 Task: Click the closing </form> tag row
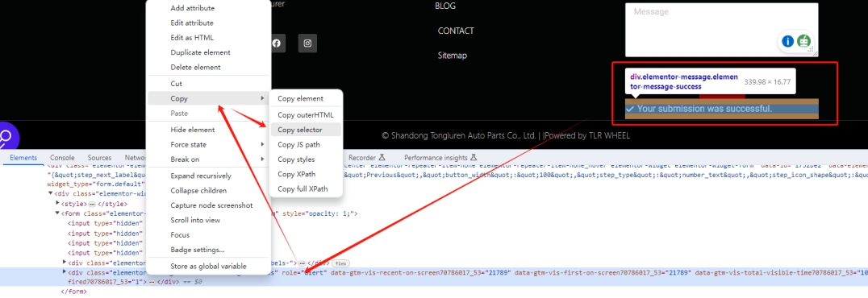point(73,292)
